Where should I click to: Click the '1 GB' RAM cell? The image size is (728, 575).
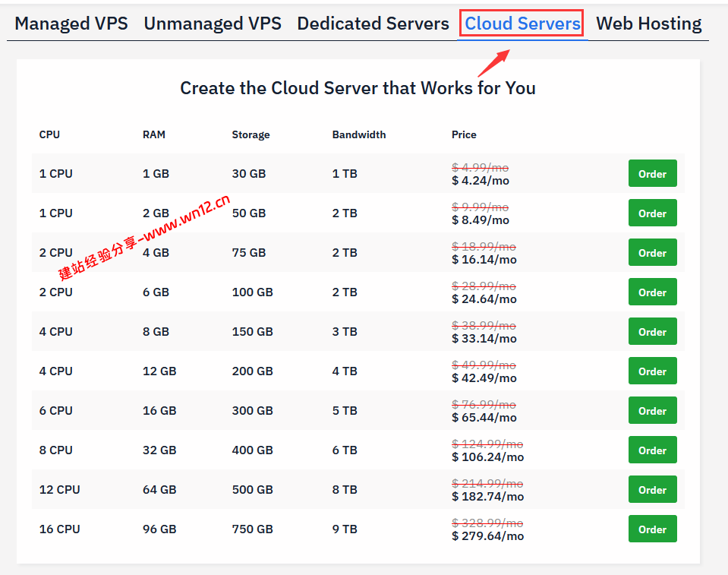156,174
